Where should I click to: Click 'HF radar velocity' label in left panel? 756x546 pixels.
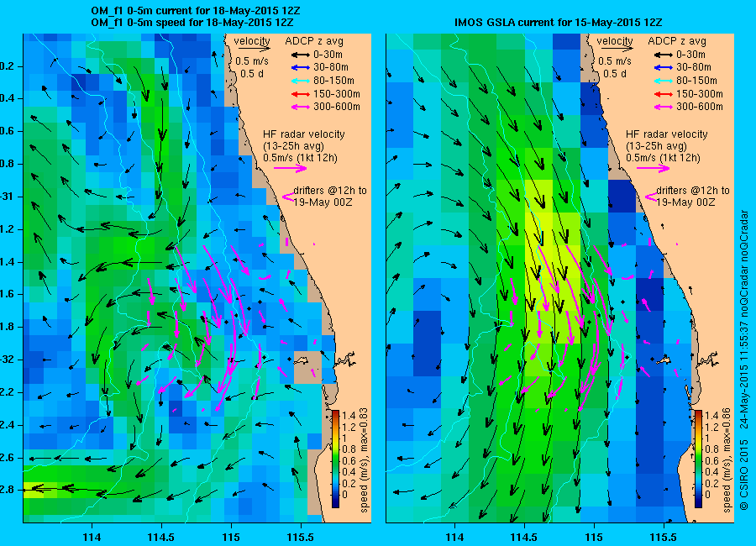tap(304, 134)
